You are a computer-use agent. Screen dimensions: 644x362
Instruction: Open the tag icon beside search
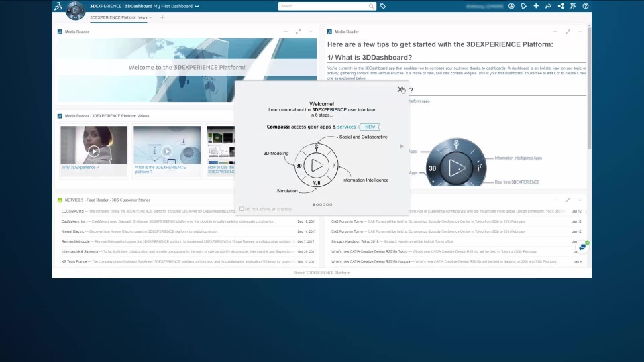point(383,6)
